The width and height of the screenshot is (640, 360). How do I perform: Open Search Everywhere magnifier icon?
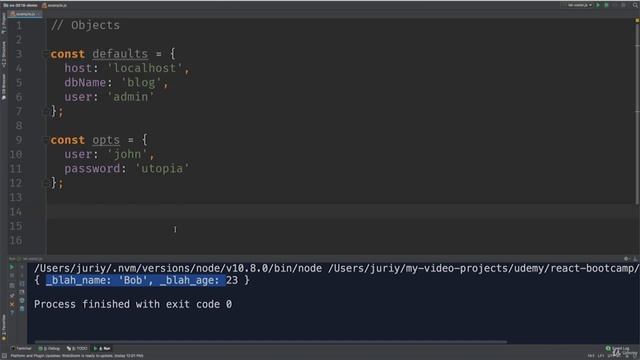(635, 5)
